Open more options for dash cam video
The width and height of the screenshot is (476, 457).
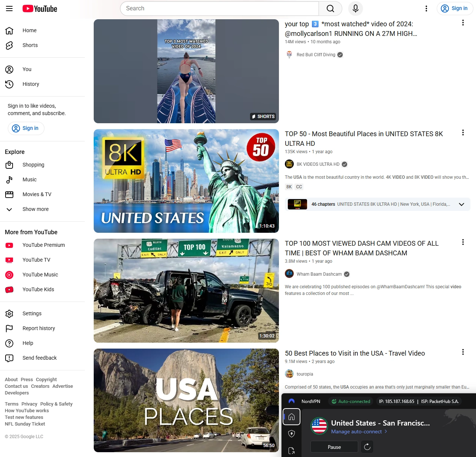click(463, 242)
